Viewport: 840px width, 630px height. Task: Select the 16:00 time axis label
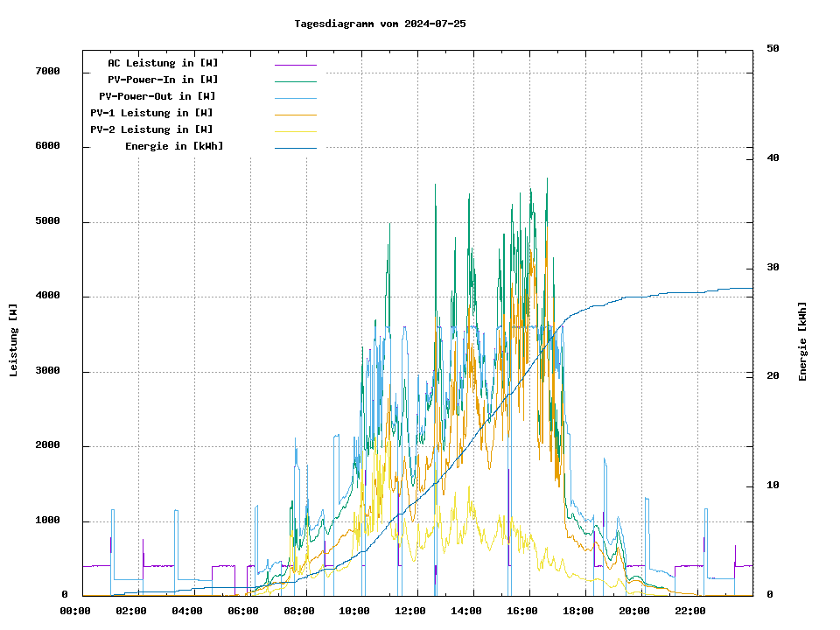click(x=522, y=611)
